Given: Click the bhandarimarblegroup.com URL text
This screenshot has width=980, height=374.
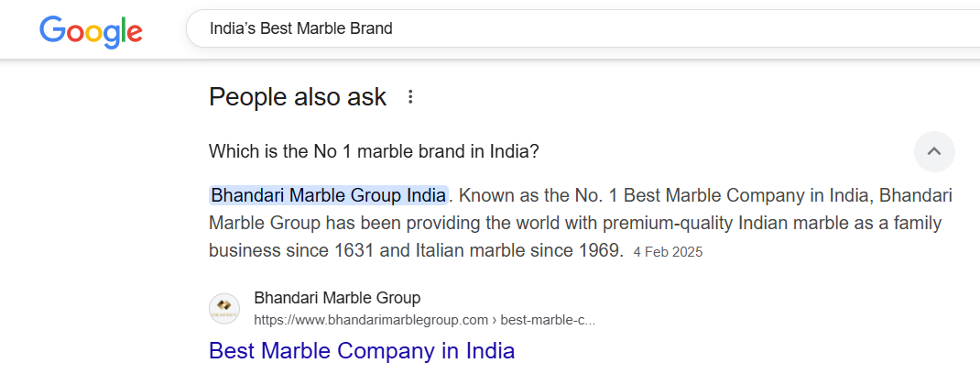Looking at the screenshot, I should coord(371,320).
